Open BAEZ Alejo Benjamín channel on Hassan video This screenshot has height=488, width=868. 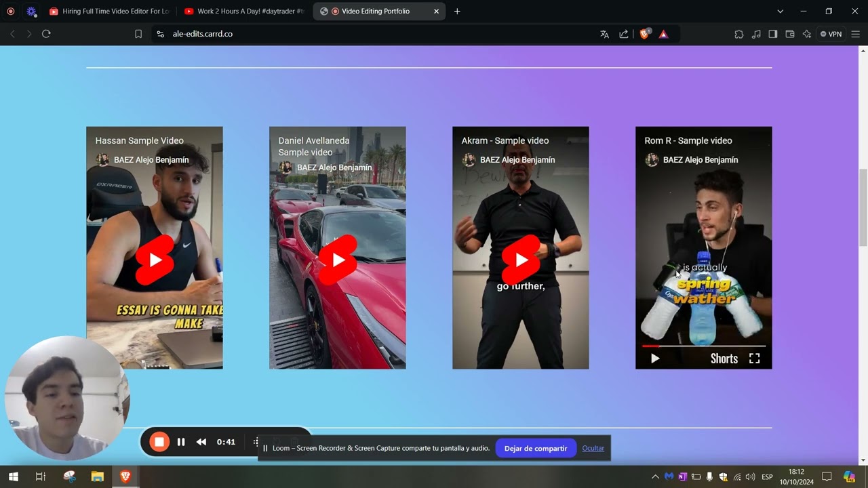click(151, 160)
